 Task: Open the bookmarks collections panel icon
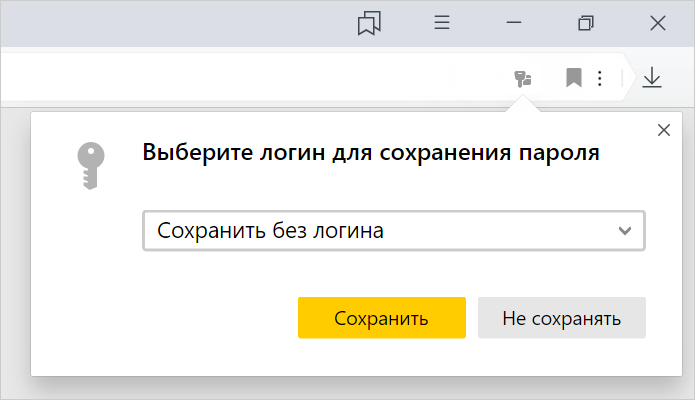[x=370, y=23]
